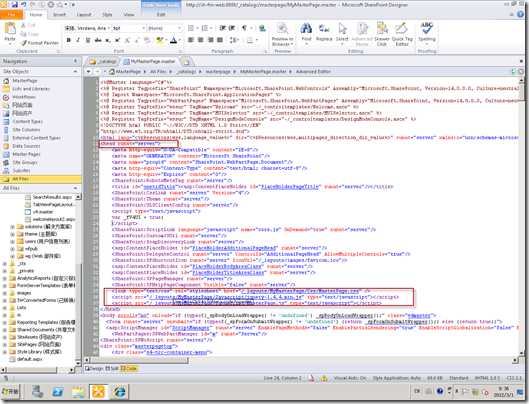Click the Format Painter tool
This screenshot has width=529, height=404.
40,43
